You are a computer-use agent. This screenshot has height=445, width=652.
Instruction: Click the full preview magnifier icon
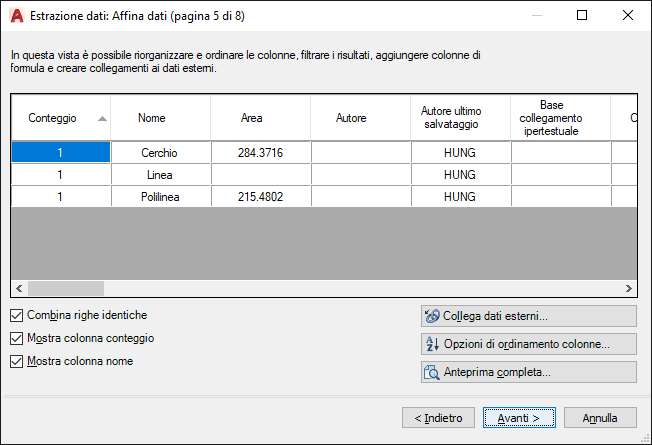[x=432, y=373]
